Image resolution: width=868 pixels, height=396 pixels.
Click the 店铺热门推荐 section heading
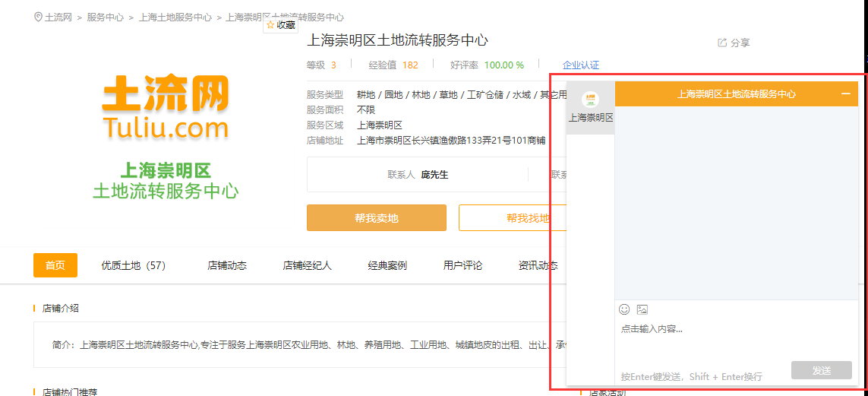click(x=70, y=392)
